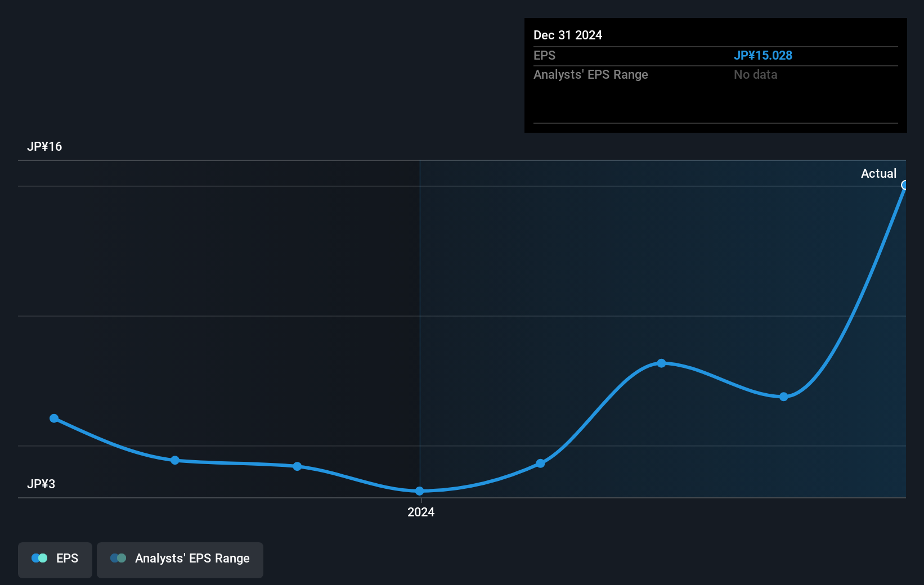
Task: Toggle the Analysts' EPS Range legend button
Action: 180,560
